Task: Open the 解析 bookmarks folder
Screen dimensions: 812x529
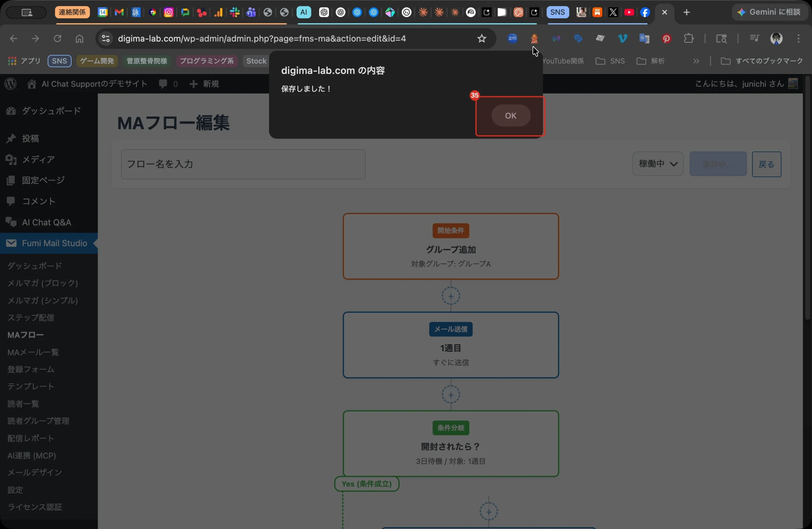Action: tap(650, 61)
